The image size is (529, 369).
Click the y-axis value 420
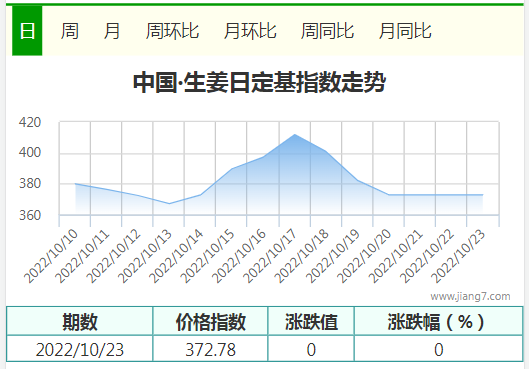[30, 122]
